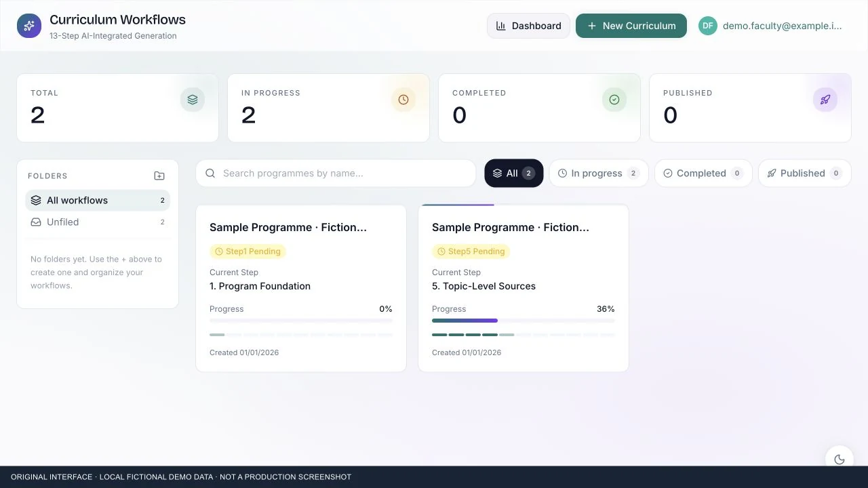Click 'Created 01/01/2026' on Program Foundation card
Screen dimensions: 868x488
[244, 352]
